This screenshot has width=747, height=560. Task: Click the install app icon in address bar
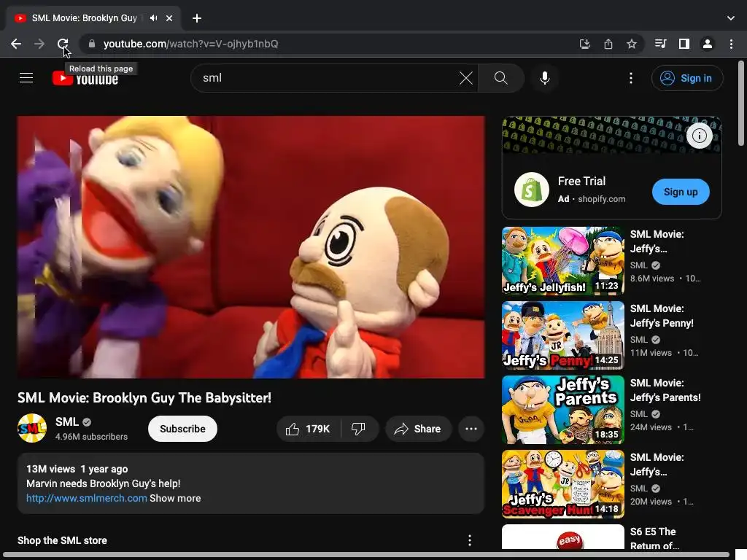(584, 44)
